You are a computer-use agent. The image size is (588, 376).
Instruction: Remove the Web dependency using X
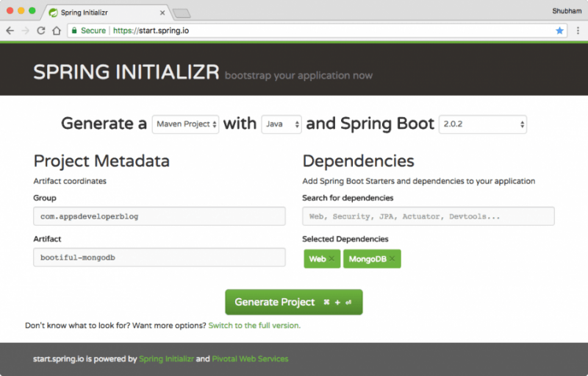pos(331,259)
